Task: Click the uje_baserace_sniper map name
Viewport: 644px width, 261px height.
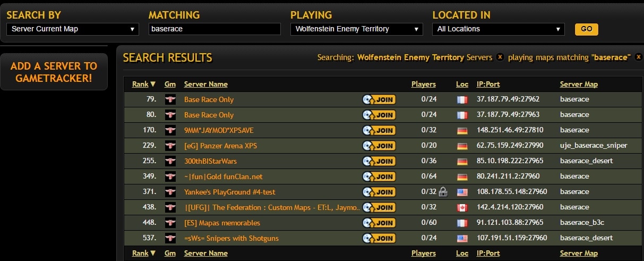Action: click(x=594, y=146)
